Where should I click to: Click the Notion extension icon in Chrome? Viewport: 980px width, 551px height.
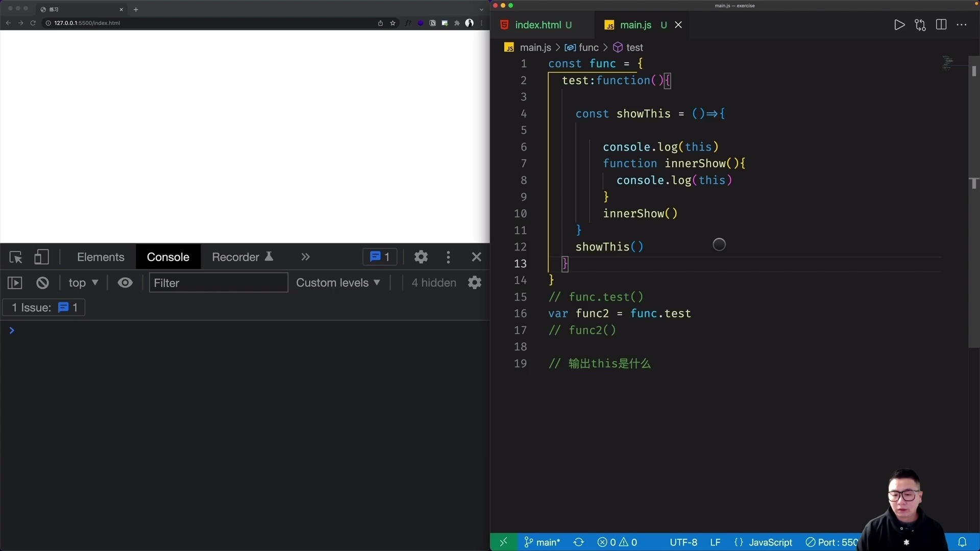(433, 23)
